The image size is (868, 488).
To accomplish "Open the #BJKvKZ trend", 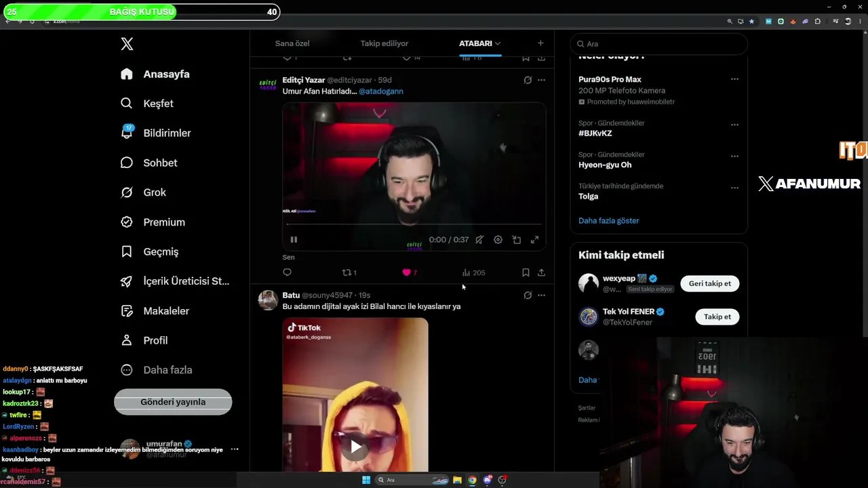I will (595, 134).
